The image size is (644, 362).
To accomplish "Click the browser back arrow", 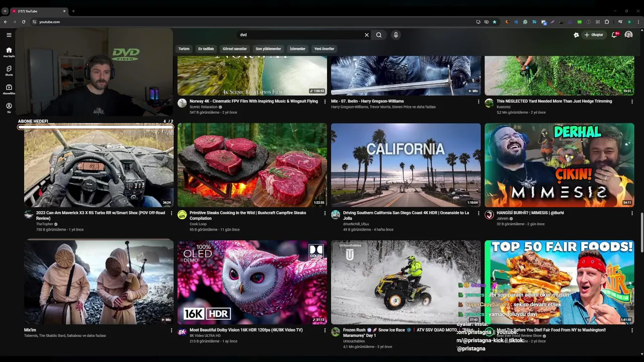I will [6, 22].
